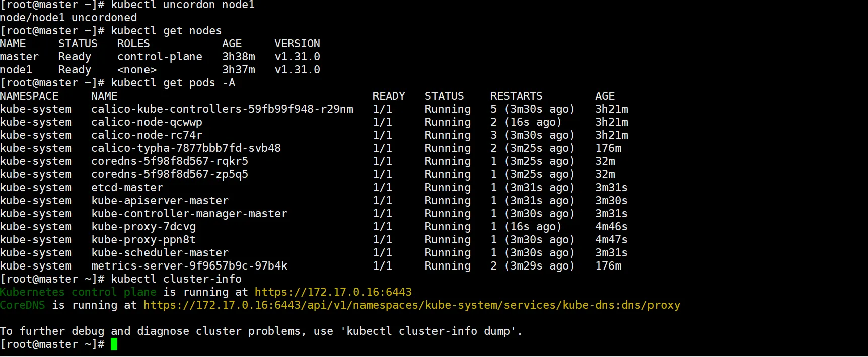Click the output line 'node/node1 uncordoned'
Image resolution: width=868 pixels, height=357 pixels.
(x=68, y=18)
